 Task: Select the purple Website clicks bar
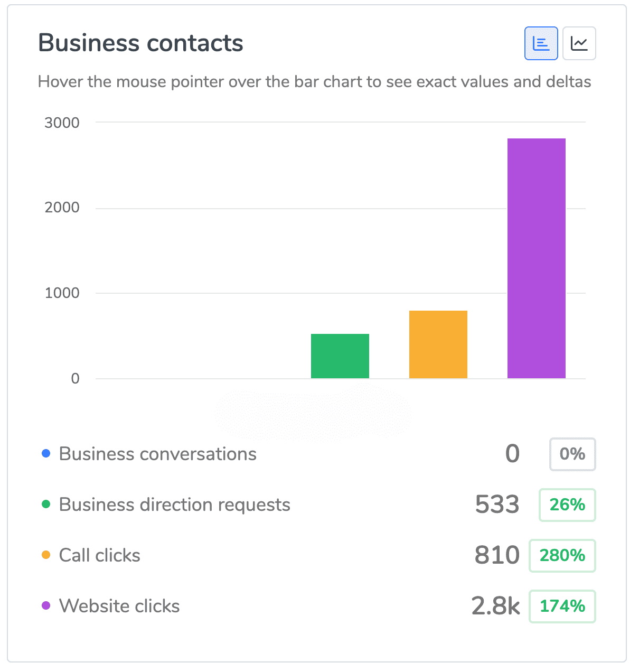[537, 258]
